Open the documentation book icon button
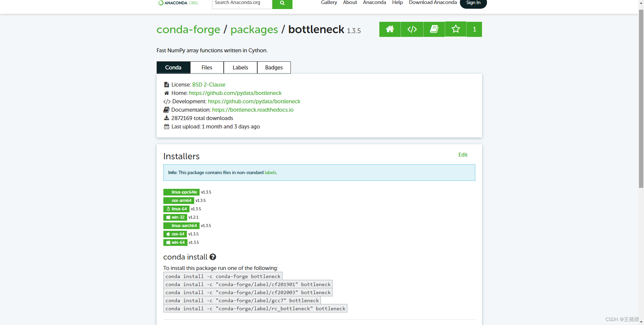 coord(434,29)
